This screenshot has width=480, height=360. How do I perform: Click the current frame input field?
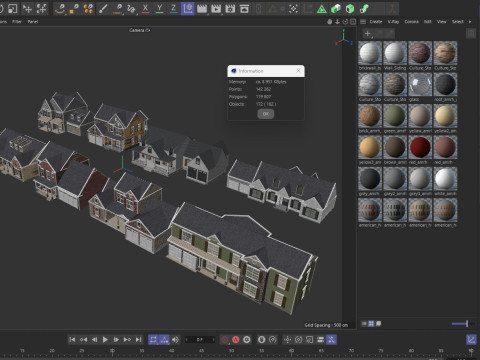[200, 340]
